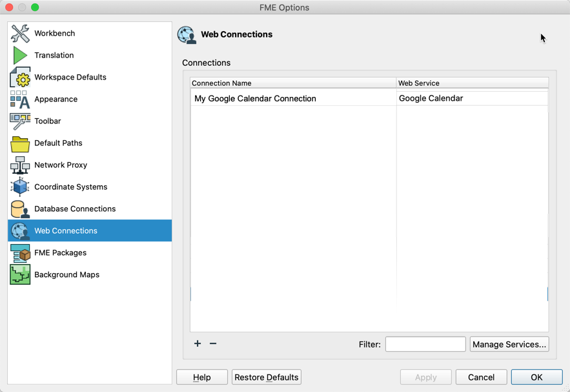Select Coordinate Systems category
Viewport: 570px width, 392px height.
(x=90, y=187)
